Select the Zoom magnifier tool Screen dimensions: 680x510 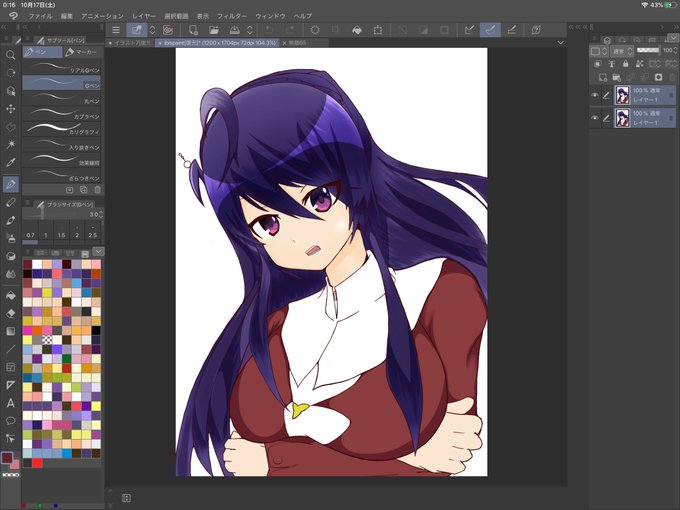10,55
